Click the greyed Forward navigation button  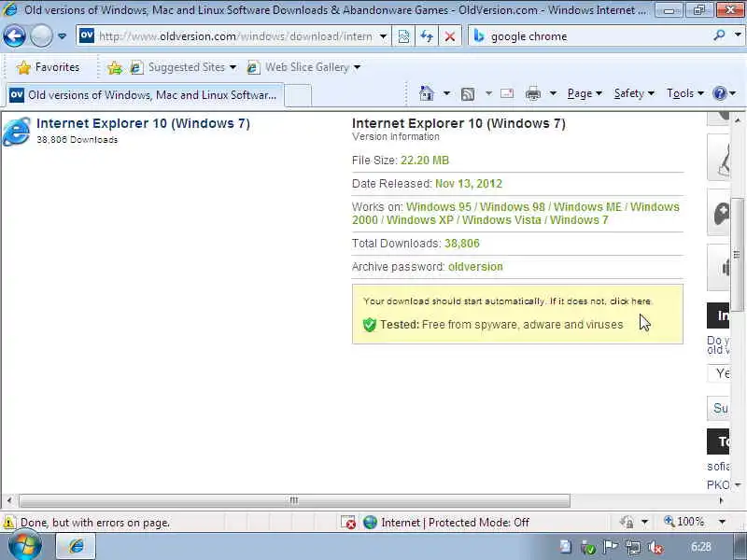point(41,35)
